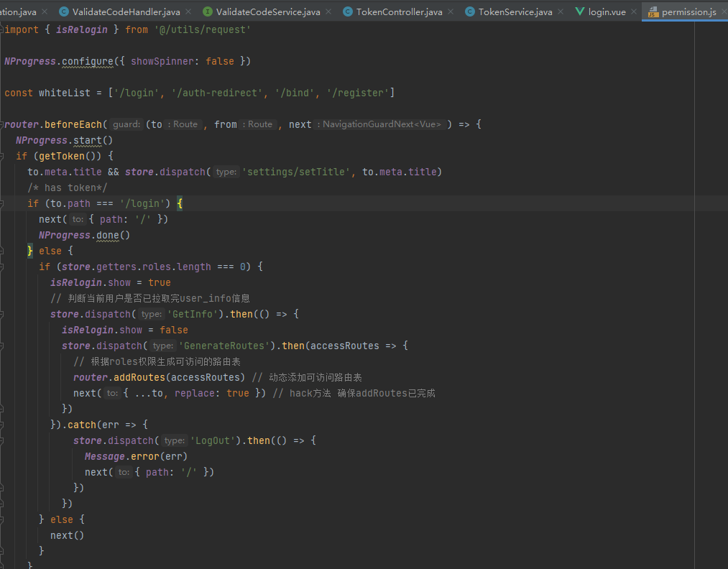Click the showSpinner property name
Viewport: 728px width, 569px height.
click(x=162, y=61)
